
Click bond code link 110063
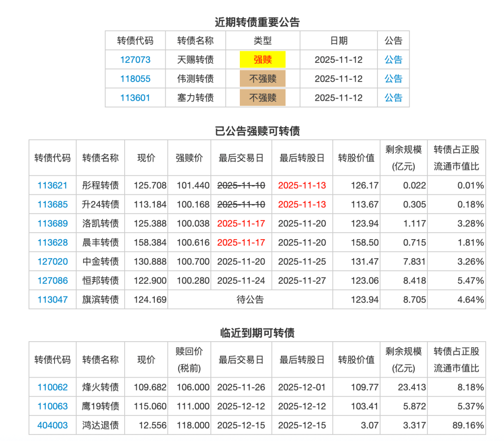click(52, 407)
